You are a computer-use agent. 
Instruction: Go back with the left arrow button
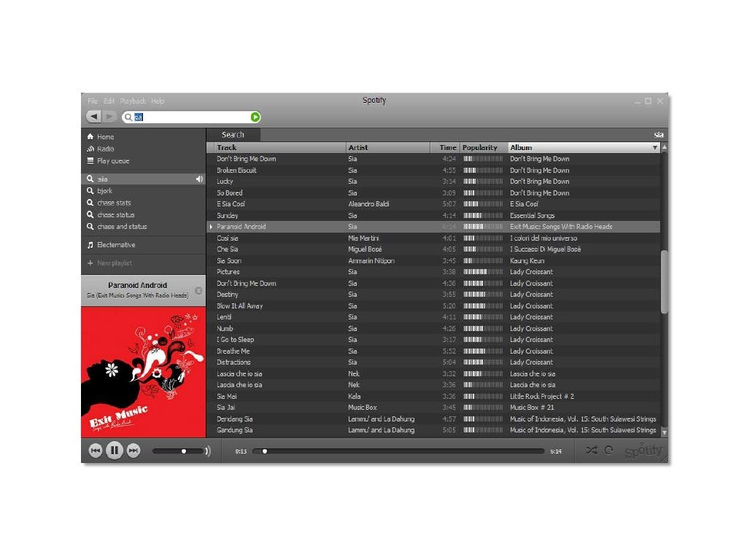pyautogui.click(x=94, y=117)
